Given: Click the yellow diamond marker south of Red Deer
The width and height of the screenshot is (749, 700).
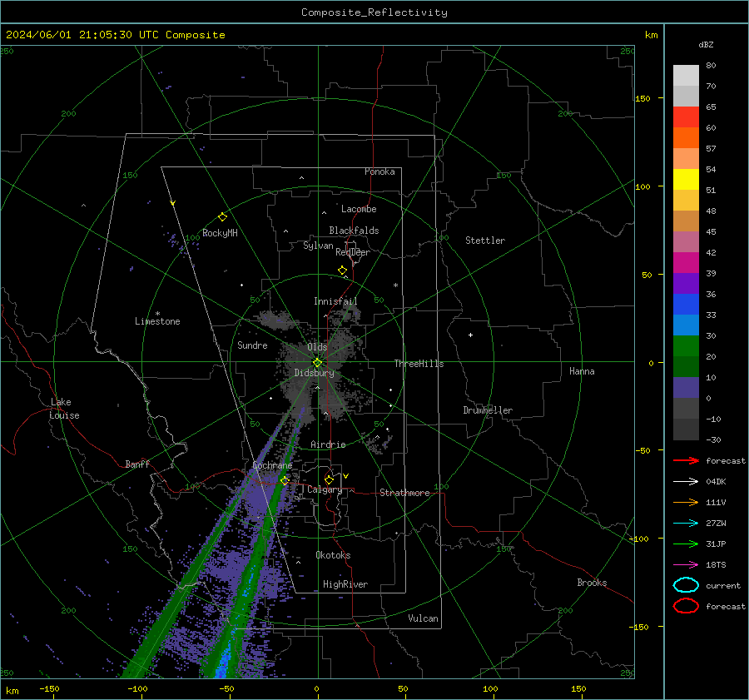Looking at the screenshot, I should (x=342, y=271).
